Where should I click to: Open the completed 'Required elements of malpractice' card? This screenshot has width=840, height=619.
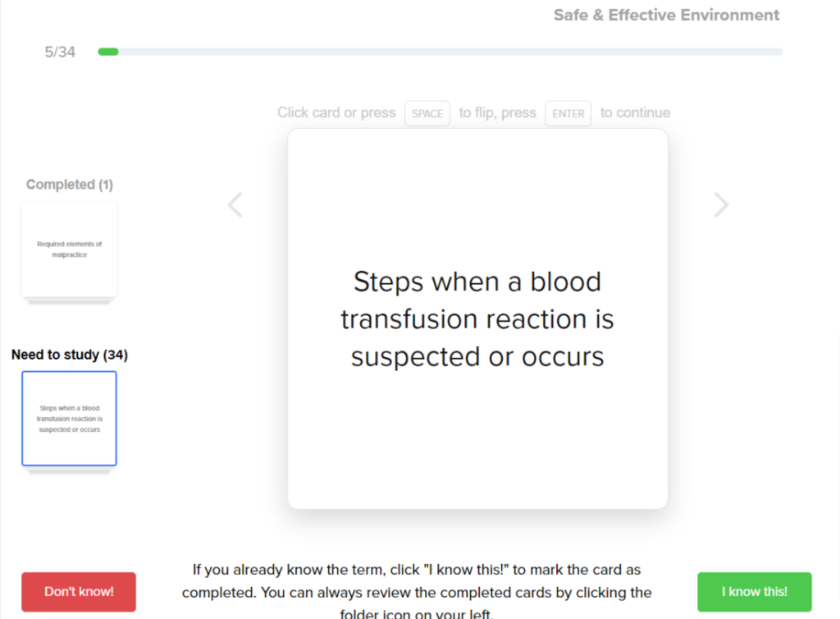pos(69,249)
